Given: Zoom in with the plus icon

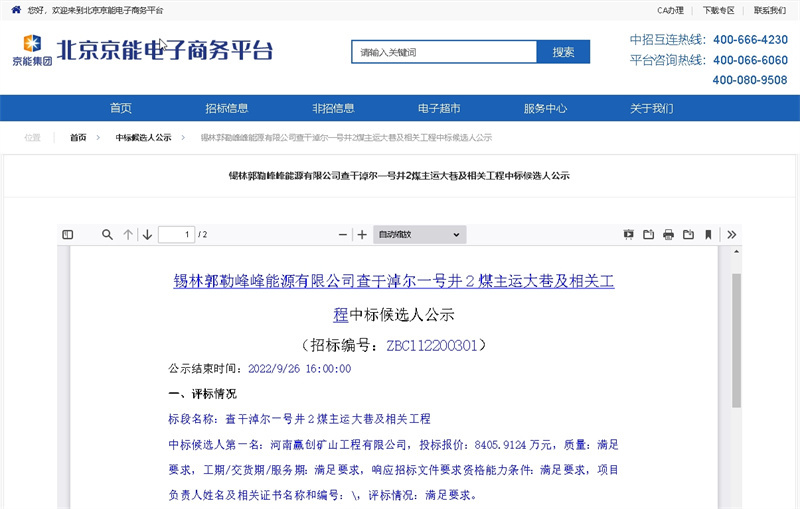Looking at the screenshot, I should point(362,235).
